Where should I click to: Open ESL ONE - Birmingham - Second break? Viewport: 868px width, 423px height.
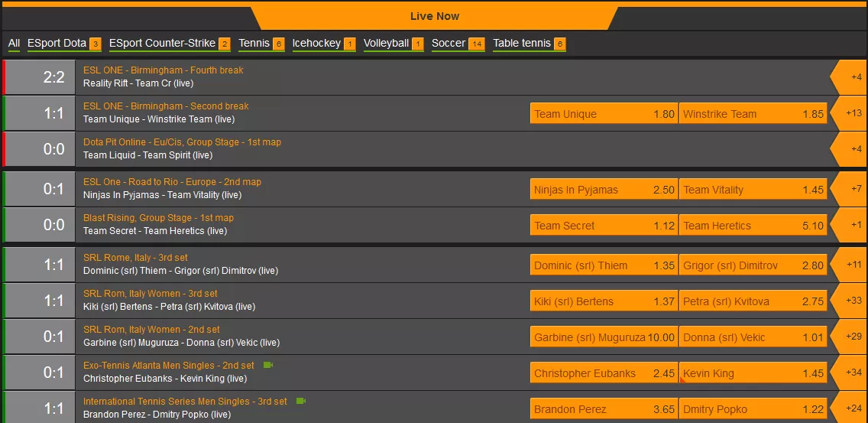click(x=166, y=106)
